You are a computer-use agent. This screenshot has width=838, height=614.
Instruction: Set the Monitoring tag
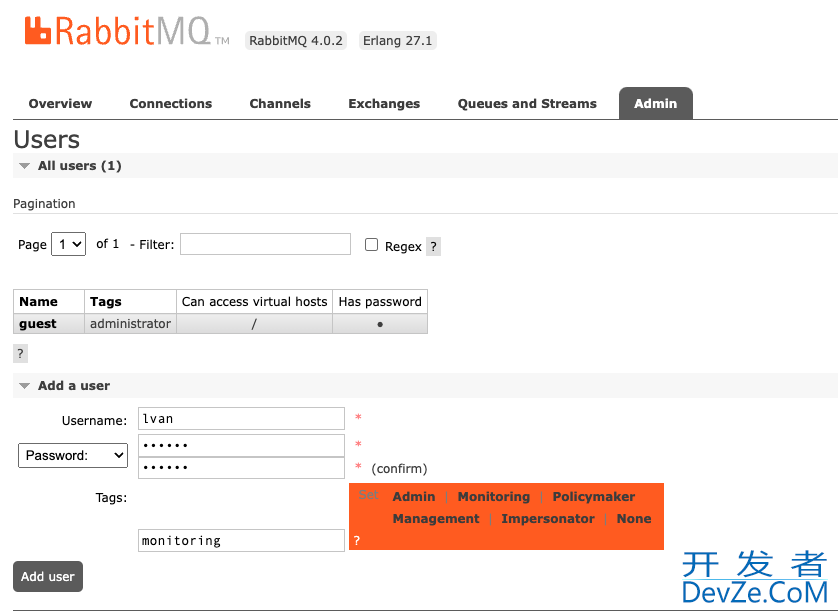click(x=494, y=496)
